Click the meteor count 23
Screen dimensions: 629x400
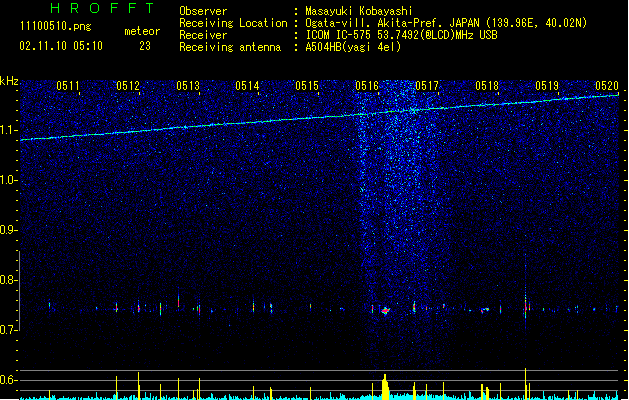145,46
